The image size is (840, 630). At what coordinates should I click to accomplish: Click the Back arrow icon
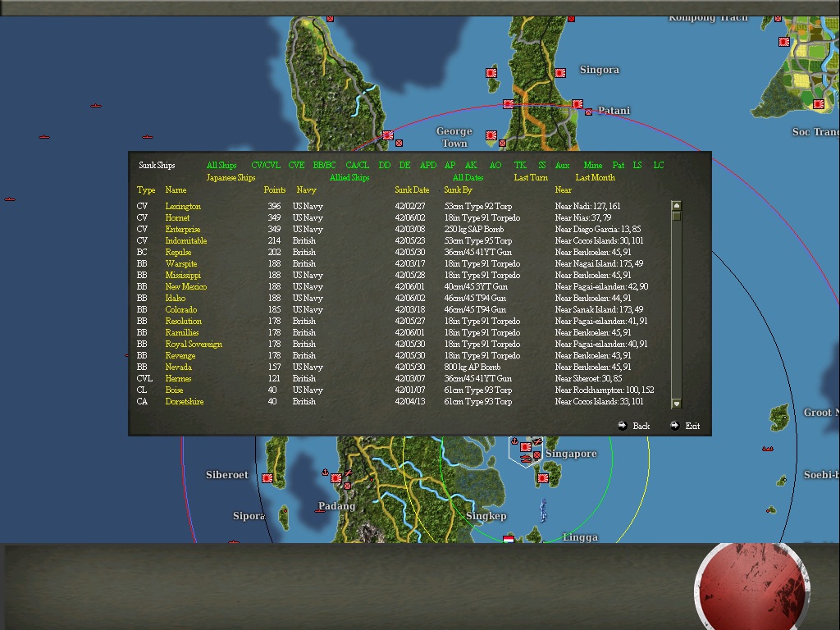pos(622,426)
